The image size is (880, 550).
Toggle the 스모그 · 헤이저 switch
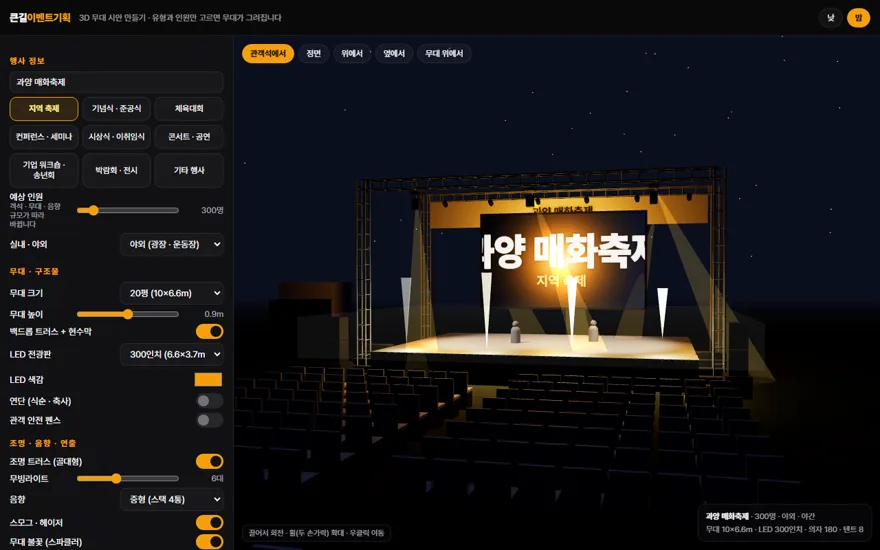coord(209,522)
